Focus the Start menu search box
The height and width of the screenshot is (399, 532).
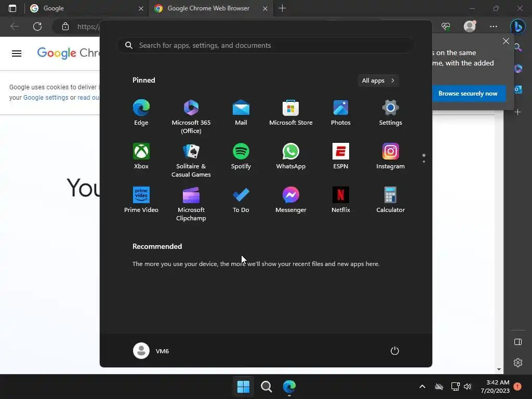(266, 45)
